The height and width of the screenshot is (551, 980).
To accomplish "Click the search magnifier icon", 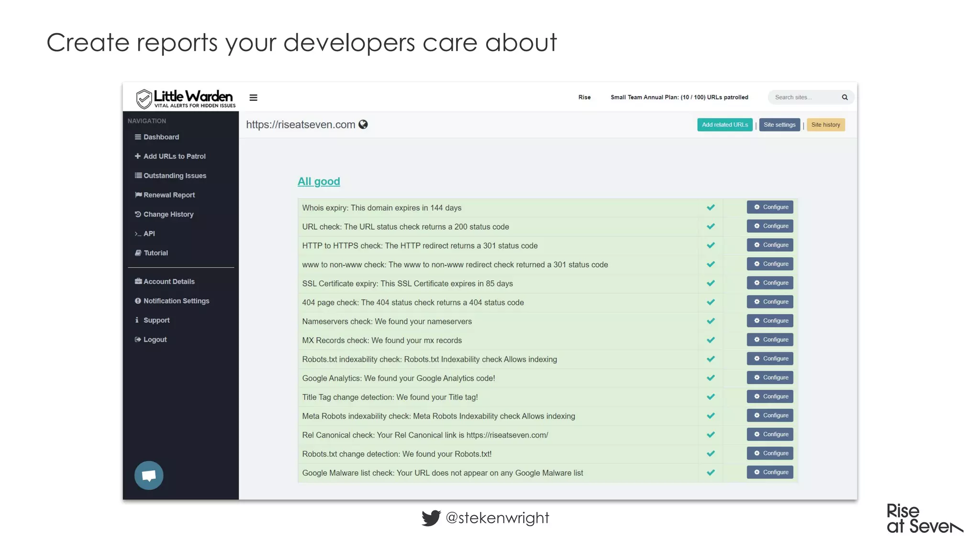I will tap(845, 97).
